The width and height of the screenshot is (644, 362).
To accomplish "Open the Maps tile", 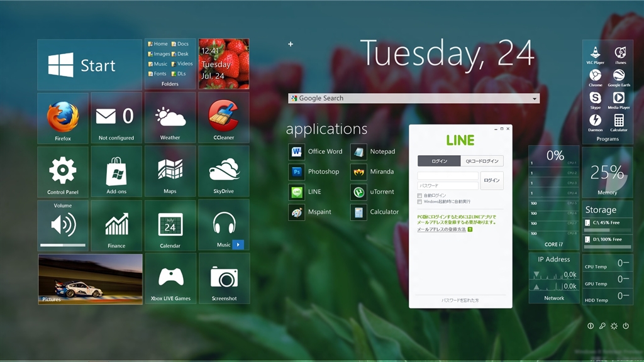I will click(170, 172).
